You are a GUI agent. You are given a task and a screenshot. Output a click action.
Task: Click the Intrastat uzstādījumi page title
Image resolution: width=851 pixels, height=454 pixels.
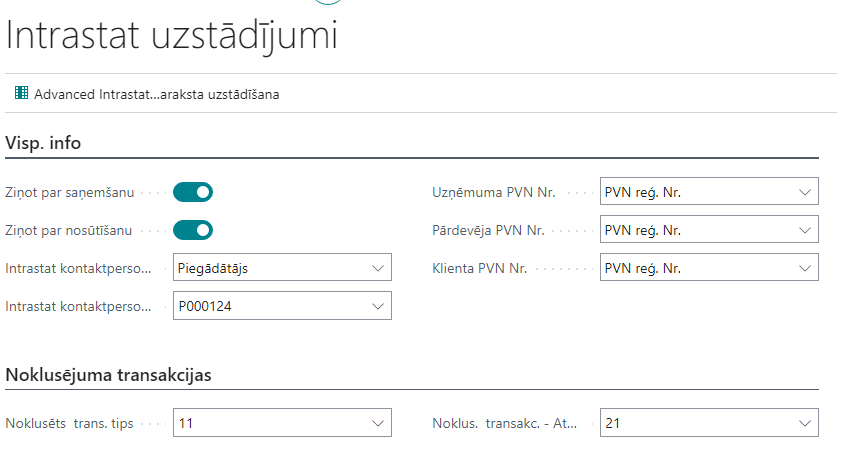pyautogui.click(x=172, y=36)
